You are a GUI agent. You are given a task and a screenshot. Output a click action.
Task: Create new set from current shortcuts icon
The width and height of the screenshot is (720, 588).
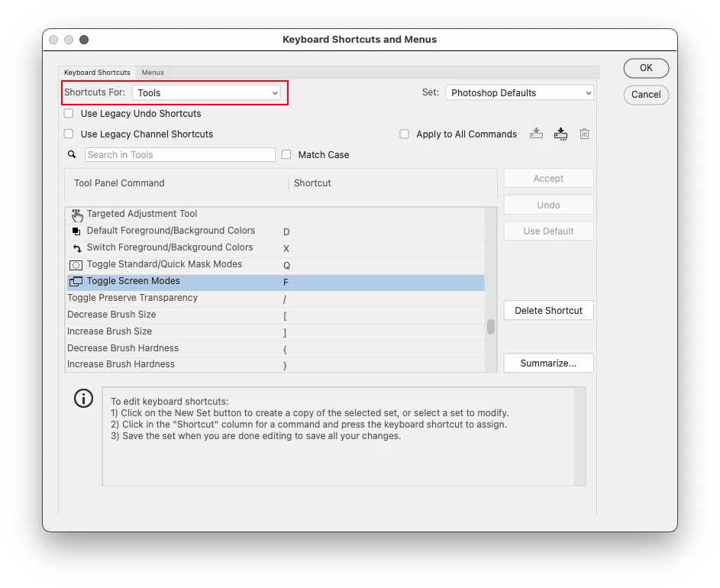560,134
